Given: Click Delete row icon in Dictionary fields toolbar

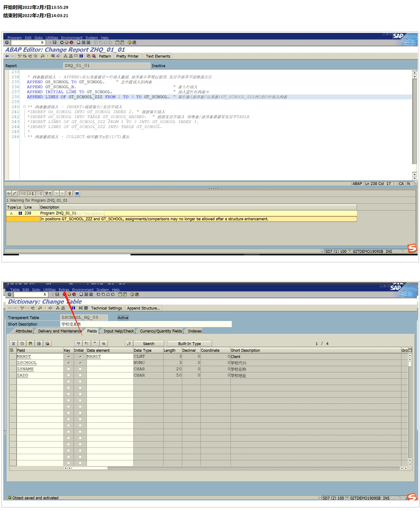Looking at the screenshot, I should 47,344.
